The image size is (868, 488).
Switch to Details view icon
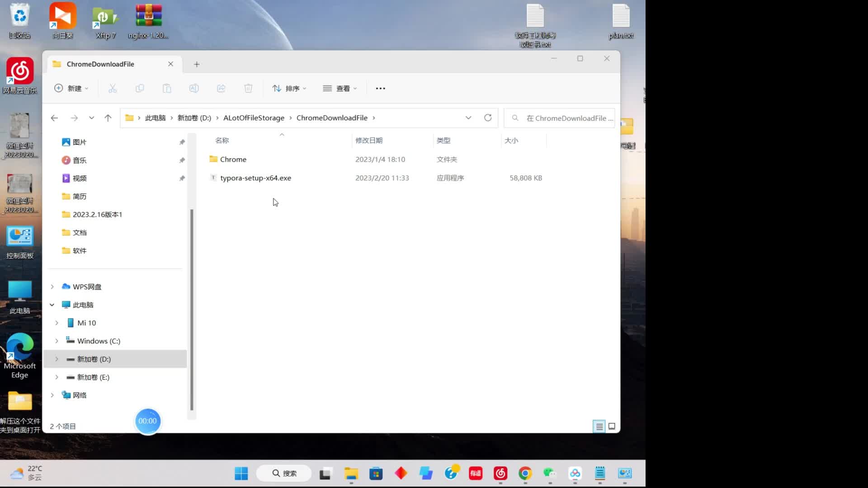pos(599,426)
